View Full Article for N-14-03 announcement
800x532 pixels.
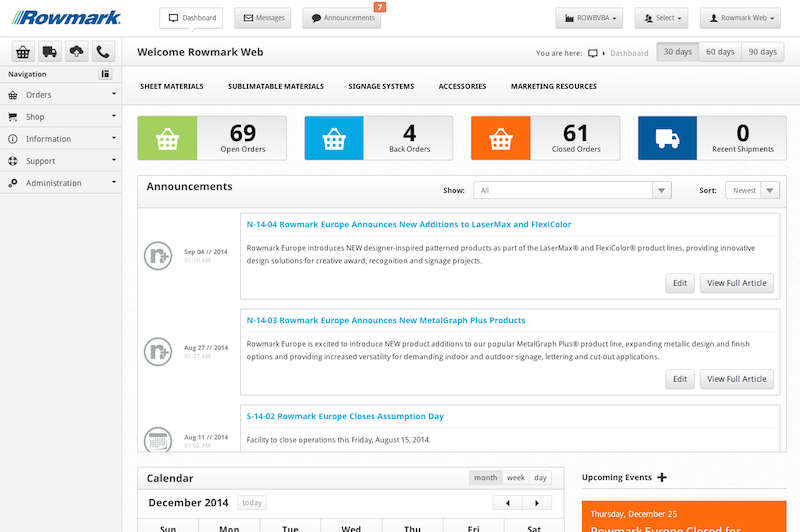[737, 379]
